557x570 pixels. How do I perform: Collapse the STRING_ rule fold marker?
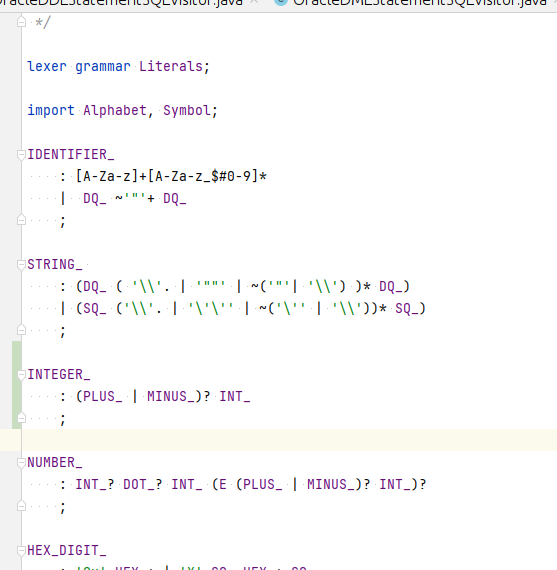tap(21, 265)
